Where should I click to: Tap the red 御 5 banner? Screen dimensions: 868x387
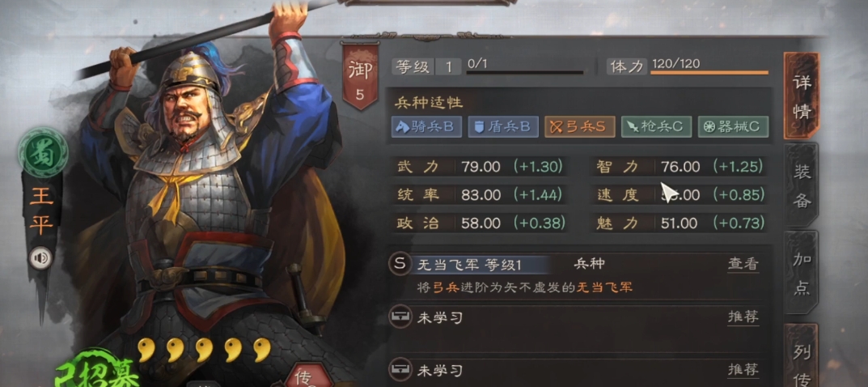[x=360, y=76]
